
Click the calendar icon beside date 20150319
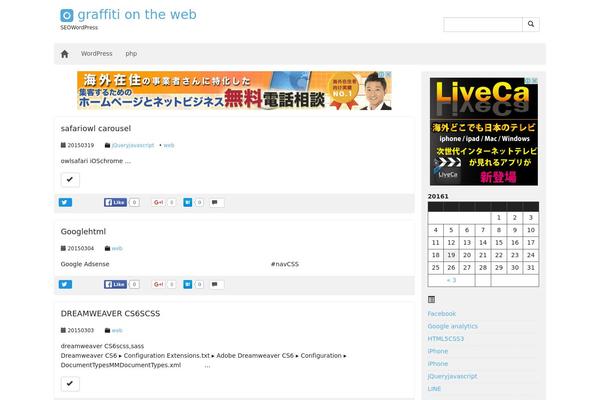click(x=63, y=145)
